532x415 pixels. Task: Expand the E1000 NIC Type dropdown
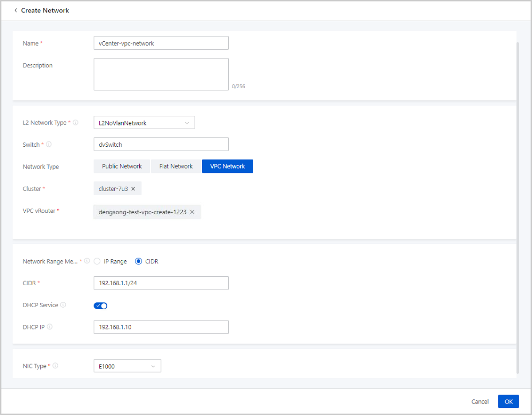pos(127,366)
